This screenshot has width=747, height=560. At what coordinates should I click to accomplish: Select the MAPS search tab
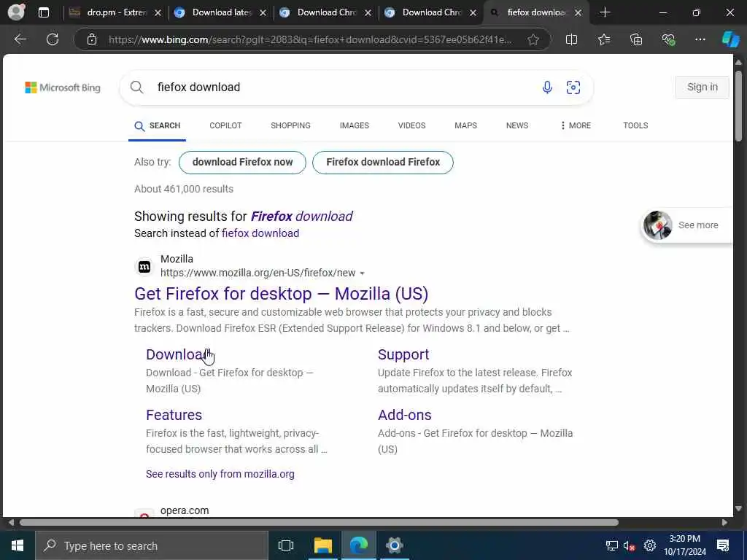click(466, 125)
